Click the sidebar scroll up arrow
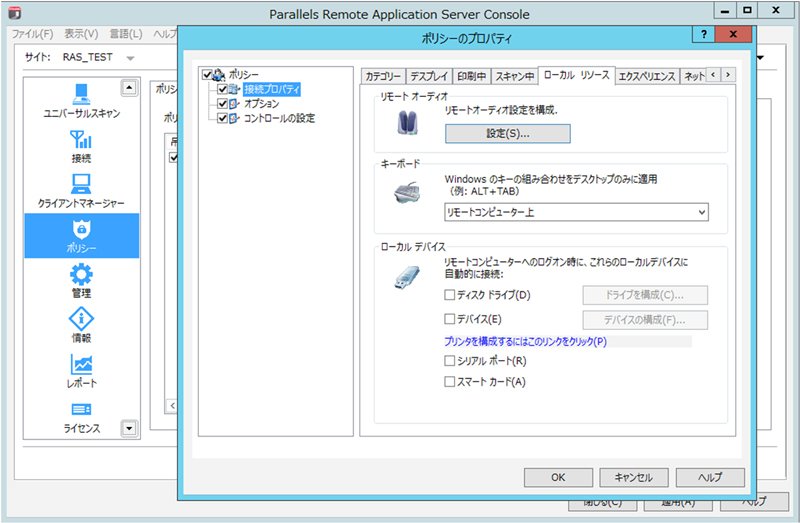The width and height of the screenshot is (800, 523). pyautogui.click(x=130, y=88)
